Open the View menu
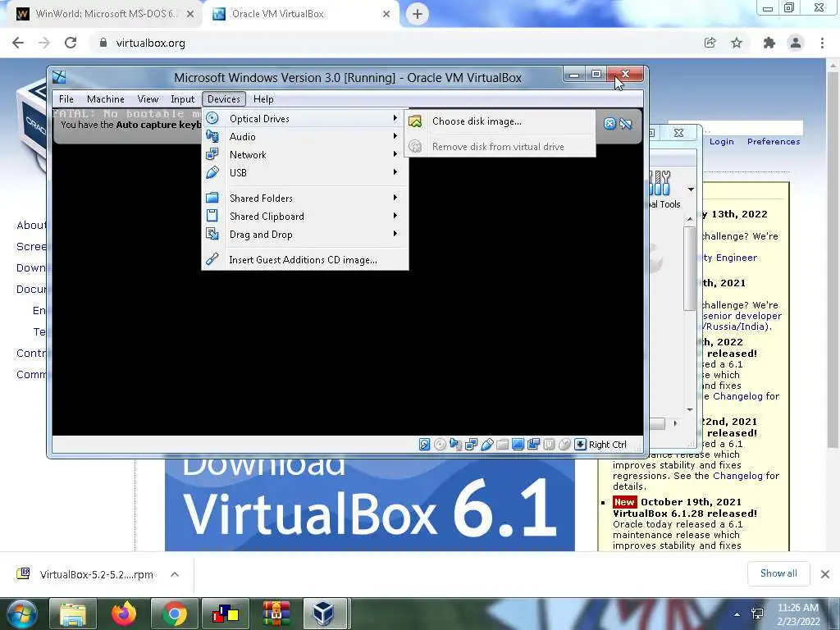Viewport: 840px width, 630px height. click(x=148, y=99)
